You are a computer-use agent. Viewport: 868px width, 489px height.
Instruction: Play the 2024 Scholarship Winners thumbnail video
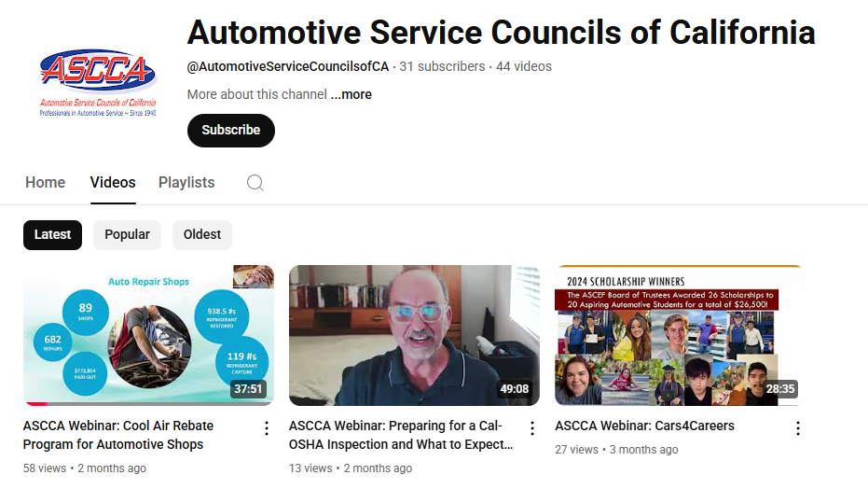point(680,336)
